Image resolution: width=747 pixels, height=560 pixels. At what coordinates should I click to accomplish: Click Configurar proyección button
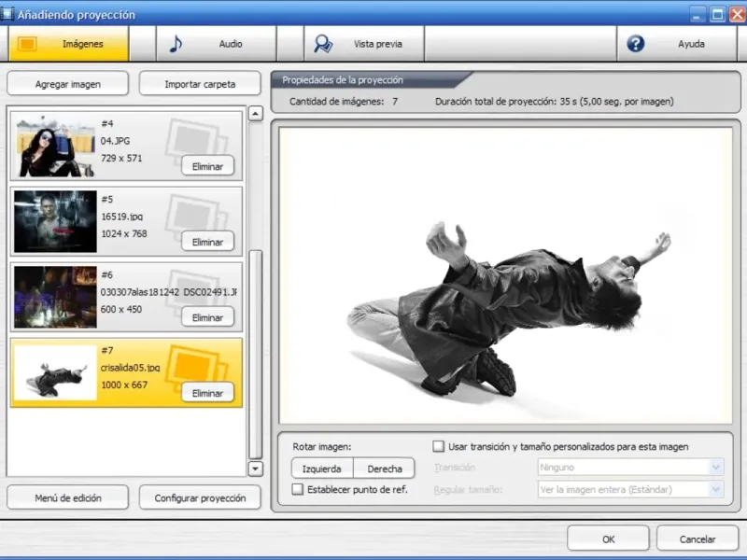200,497
